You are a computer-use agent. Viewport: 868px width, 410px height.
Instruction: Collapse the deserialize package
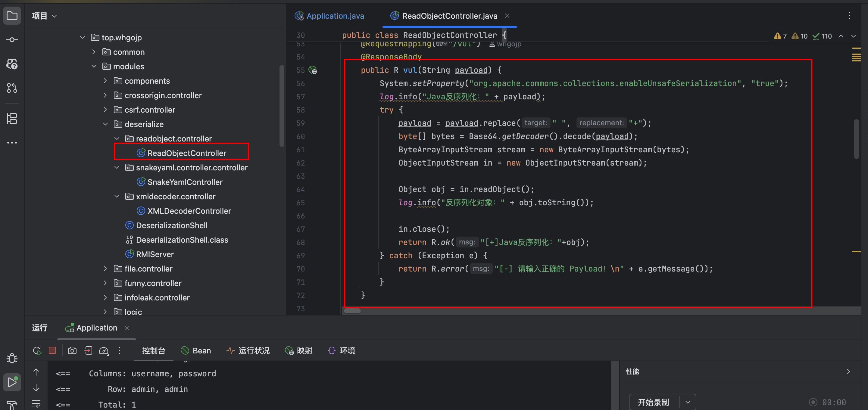(x=105, y=124)
